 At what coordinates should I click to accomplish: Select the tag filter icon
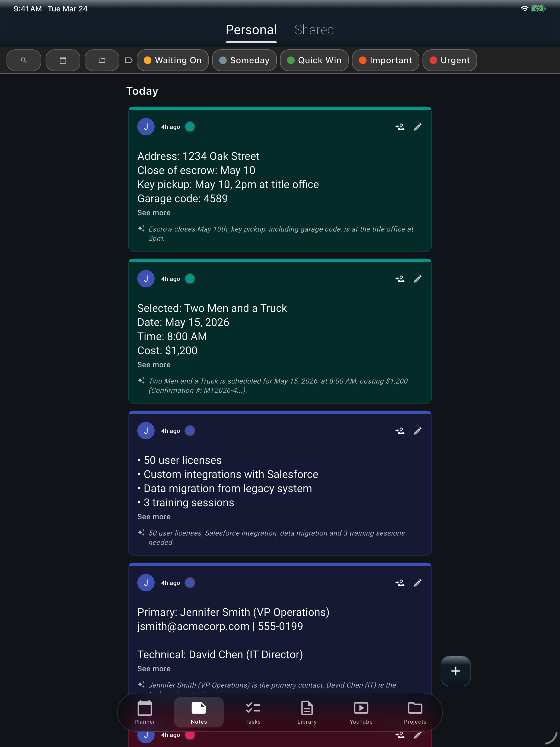coord(129,60)
